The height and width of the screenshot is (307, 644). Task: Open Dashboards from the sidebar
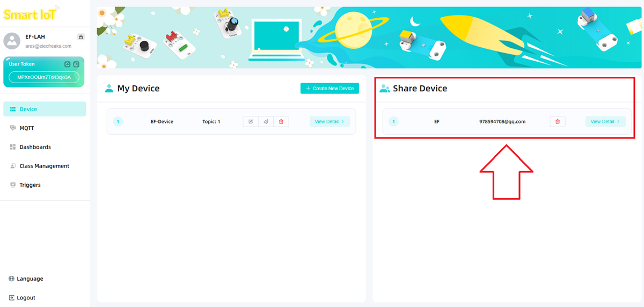pyautogui.click(x=35, y=147)
